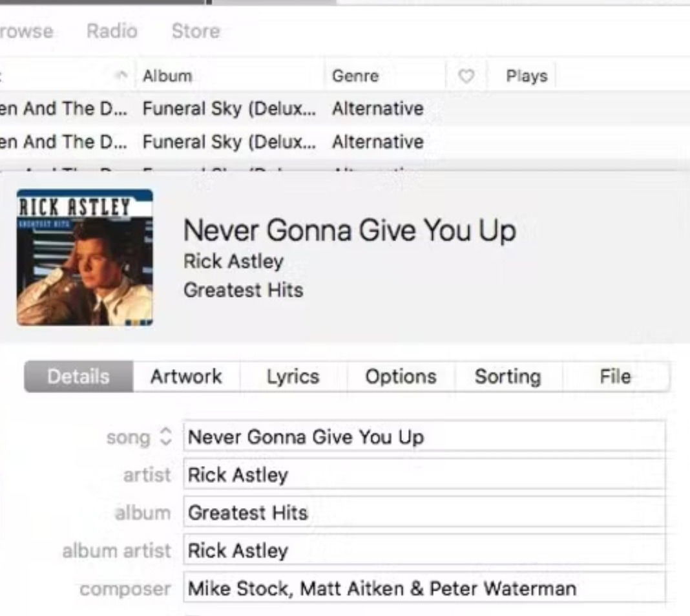This screenshot has height=616, width=690.
Task: Click the album input field
Action: point(424,513)
